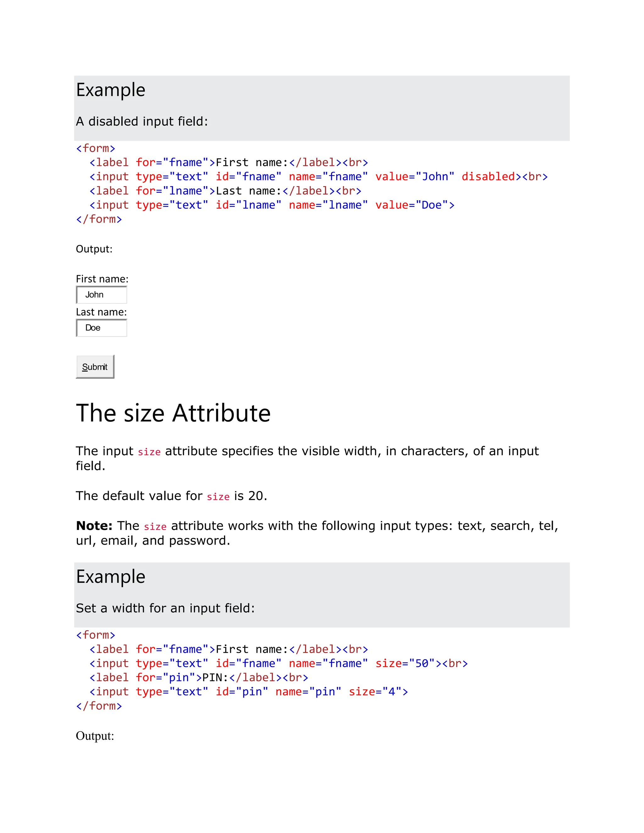Click the Submit button
Screen dimensions: 644x833
click(95, 367)
